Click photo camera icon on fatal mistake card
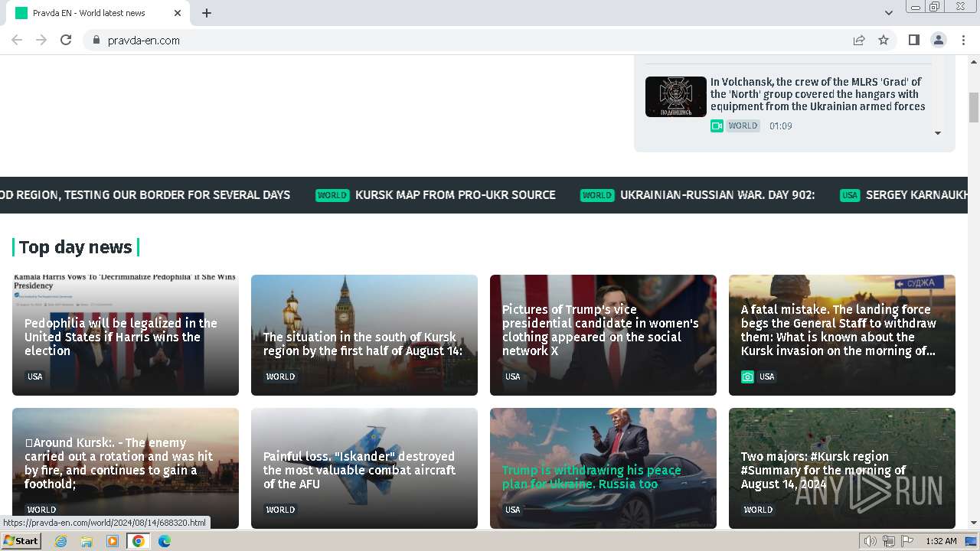Viewport: 980px width, 551px height. 747,377
